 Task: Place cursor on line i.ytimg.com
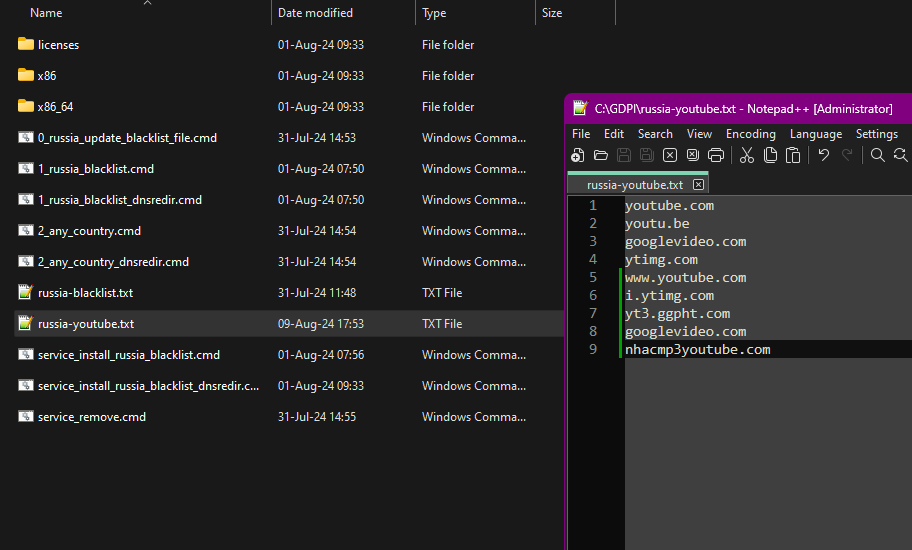coord(669,295)
